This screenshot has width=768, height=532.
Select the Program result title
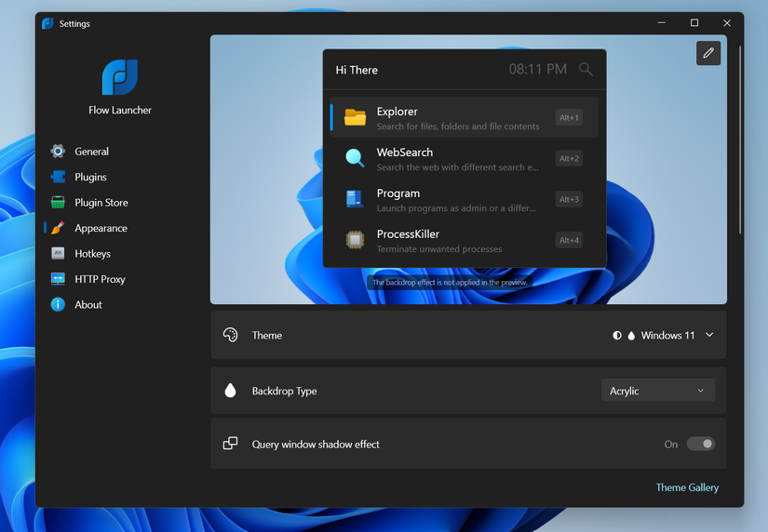point(398,193)
